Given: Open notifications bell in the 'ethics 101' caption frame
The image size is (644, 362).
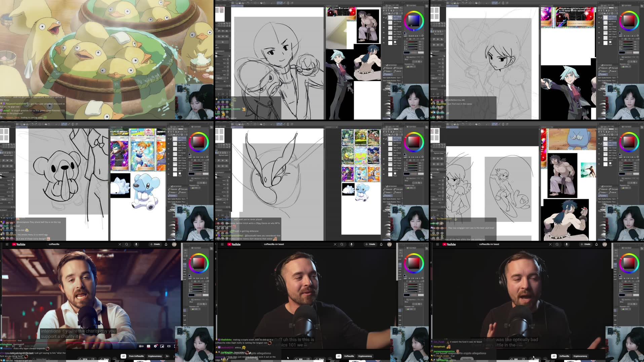Looking at the screenshot, I should coord(381,244).
